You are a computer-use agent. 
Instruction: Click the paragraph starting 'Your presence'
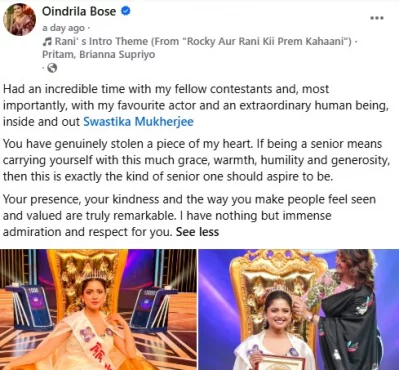189,216
